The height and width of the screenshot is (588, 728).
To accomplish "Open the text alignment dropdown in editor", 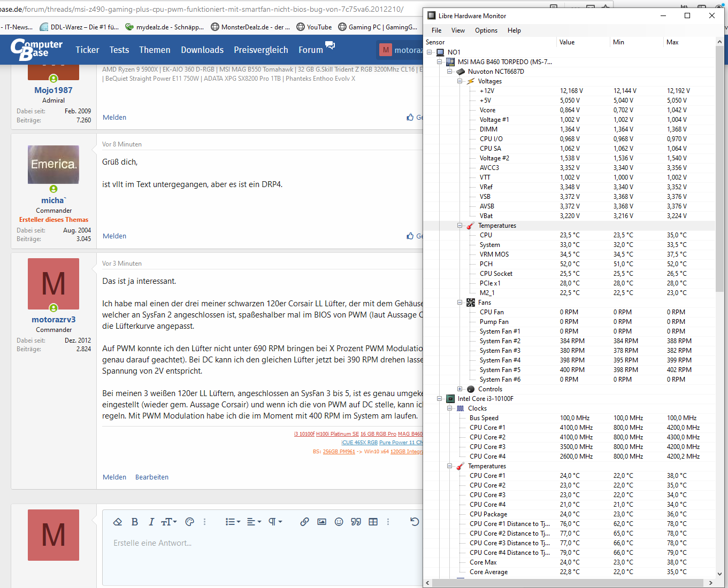I will tap(254, 522).
